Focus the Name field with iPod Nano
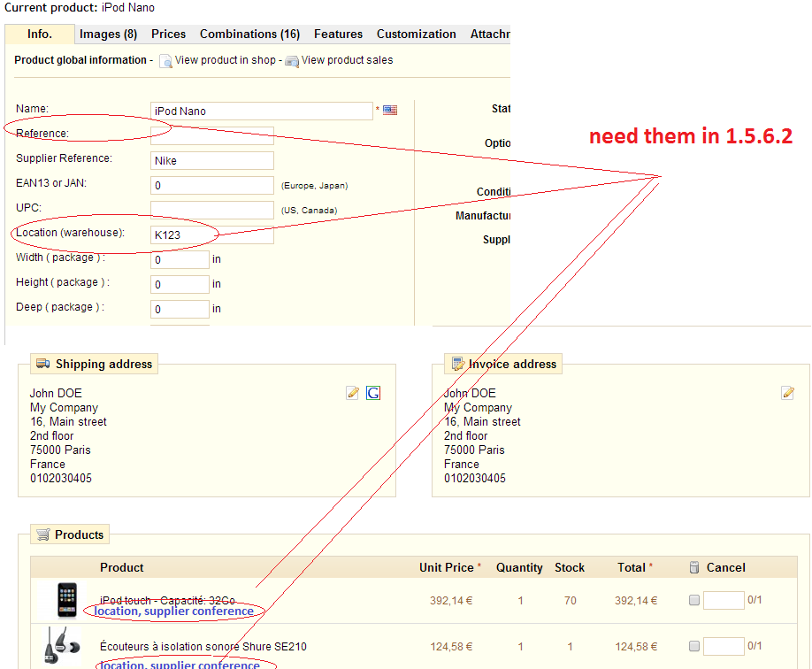812x669 pixels. click(262, 111)
